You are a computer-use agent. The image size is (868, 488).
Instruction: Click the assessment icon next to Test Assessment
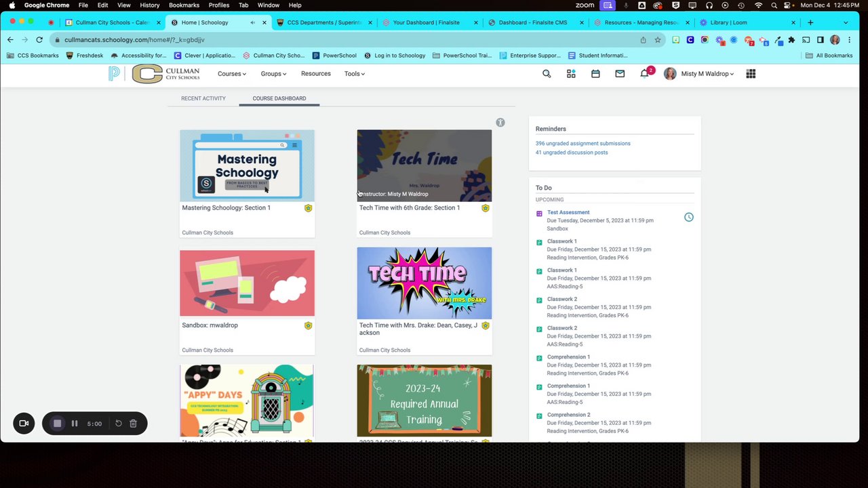(539, 213)
